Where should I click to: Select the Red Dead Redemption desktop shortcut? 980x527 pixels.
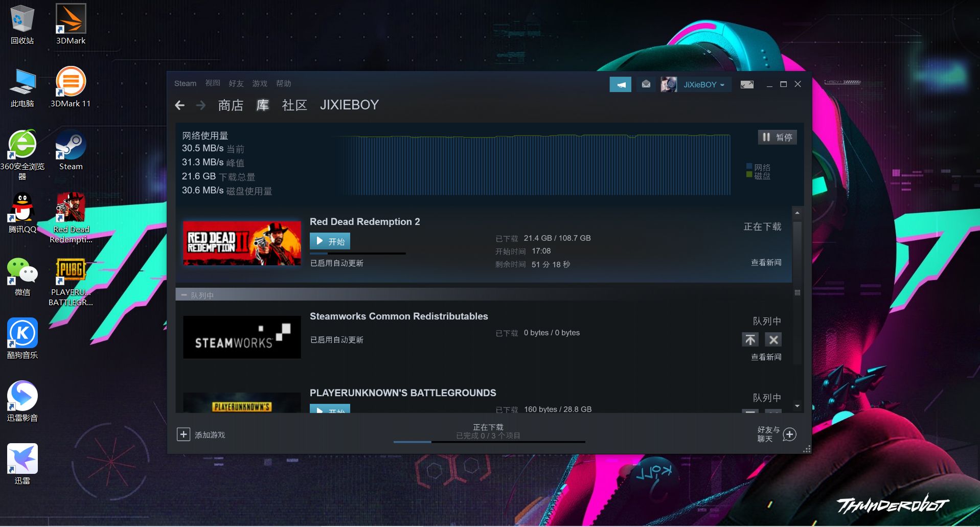[x=71, y=218]
